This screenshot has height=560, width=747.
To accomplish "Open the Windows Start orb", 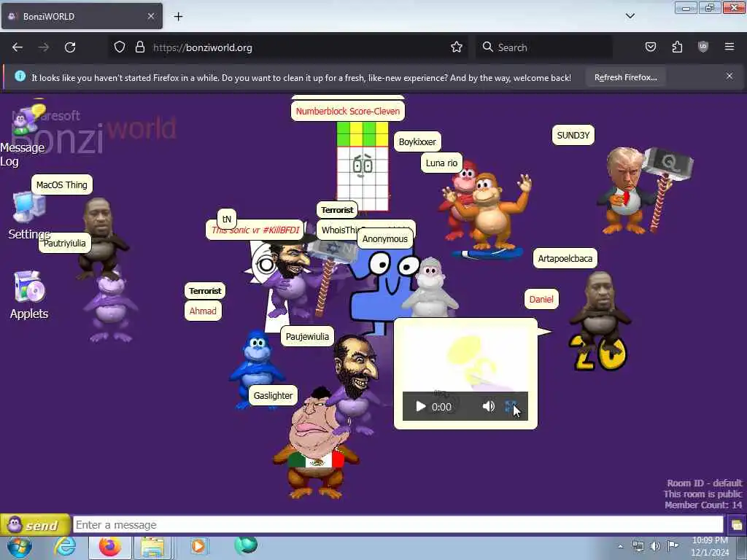I will click(20, 548).
